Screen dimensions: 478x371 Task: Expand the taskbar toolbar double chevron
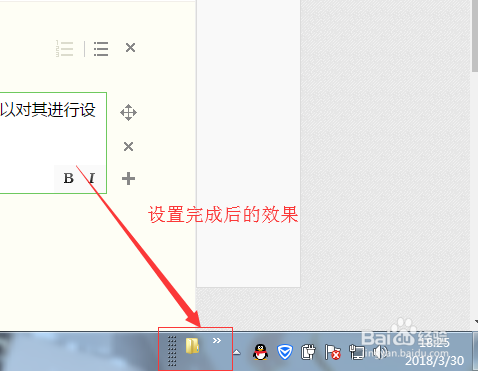click(x=217, y=340)
